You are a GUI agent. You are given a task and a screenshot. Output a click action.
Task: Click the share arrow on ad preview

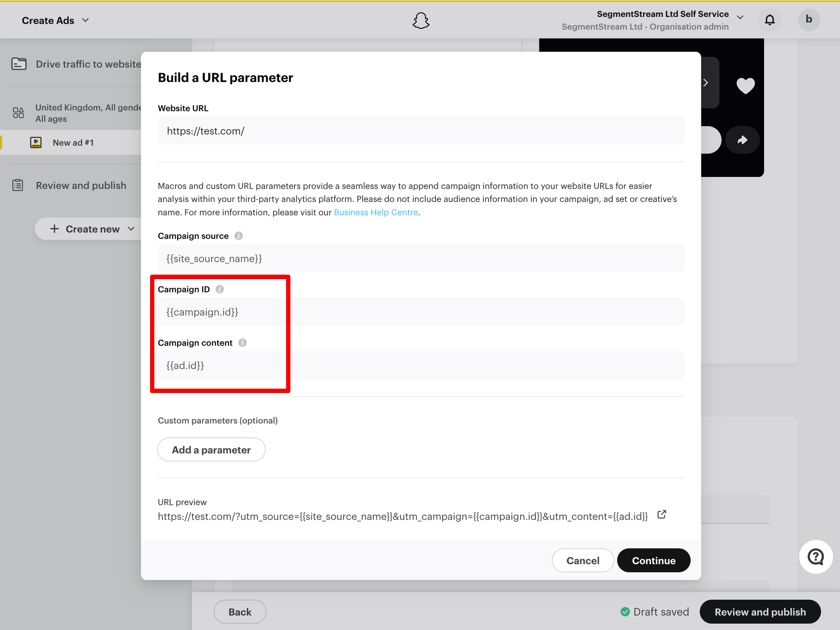click(x=742, y=140)
